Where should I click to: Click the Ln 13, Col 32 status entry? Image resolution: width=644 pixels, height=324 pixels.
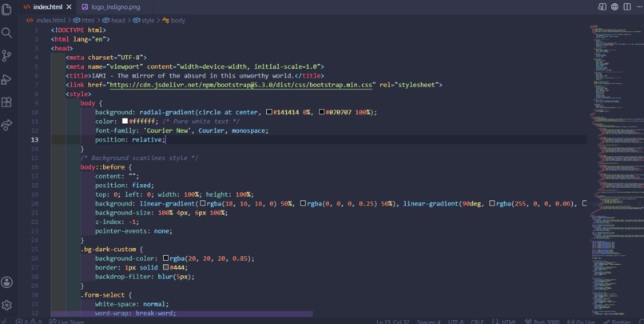[x=392, y=322]
